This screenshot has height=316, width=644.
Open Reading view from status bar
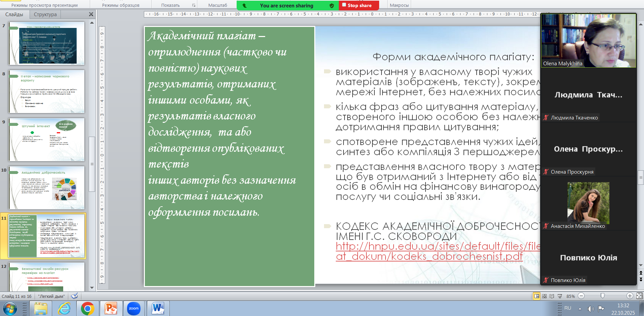[552, 296]
